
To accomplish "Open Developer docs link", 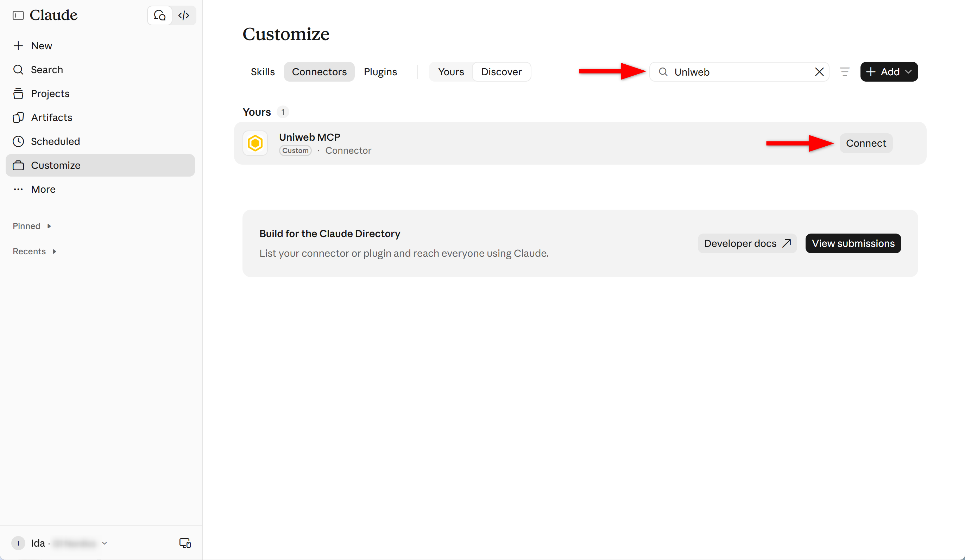I will point(747,244).
